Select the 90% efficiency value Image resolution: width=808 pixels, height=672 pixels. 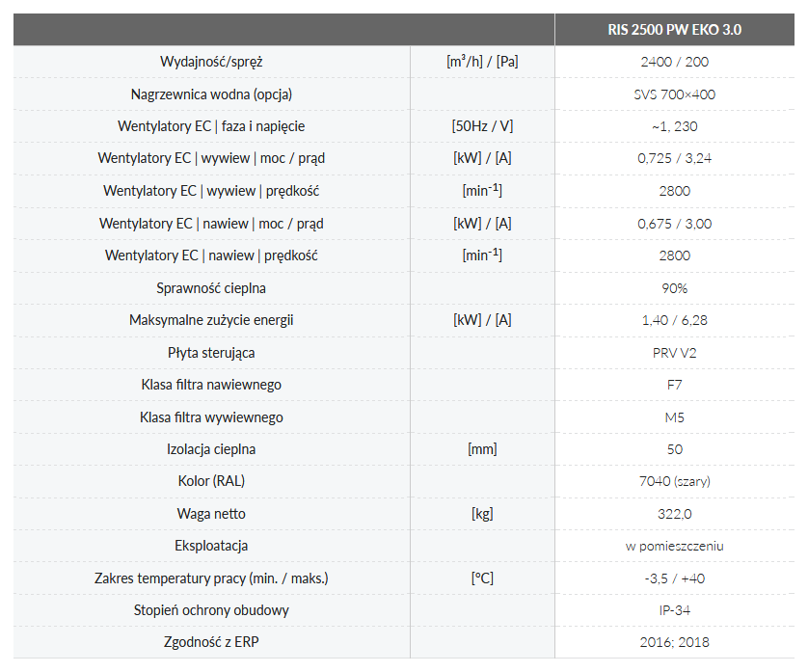pos(674,288)
